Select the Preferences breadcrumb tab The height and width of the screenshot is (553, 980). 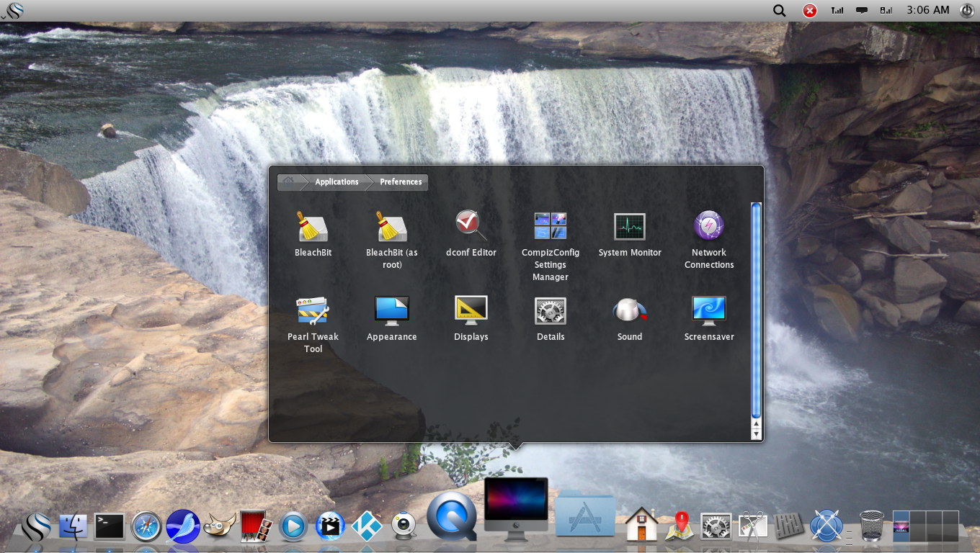400,181
